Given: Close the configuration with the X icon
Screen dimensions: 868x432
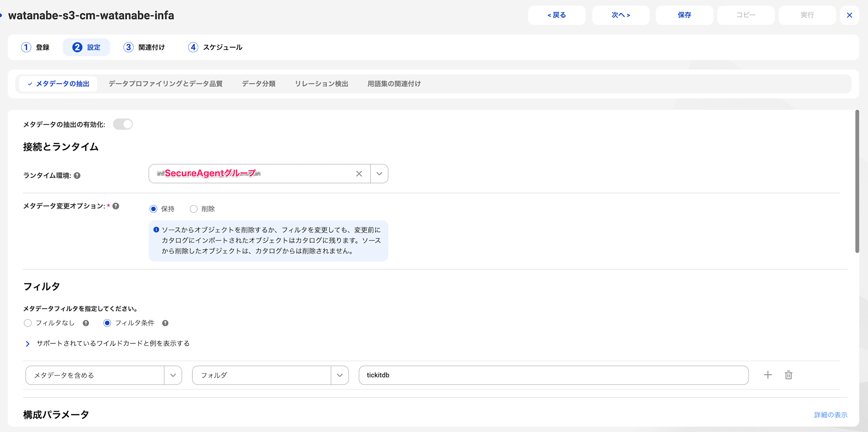Looking at the screenshot, I should [x=849, y=15].
